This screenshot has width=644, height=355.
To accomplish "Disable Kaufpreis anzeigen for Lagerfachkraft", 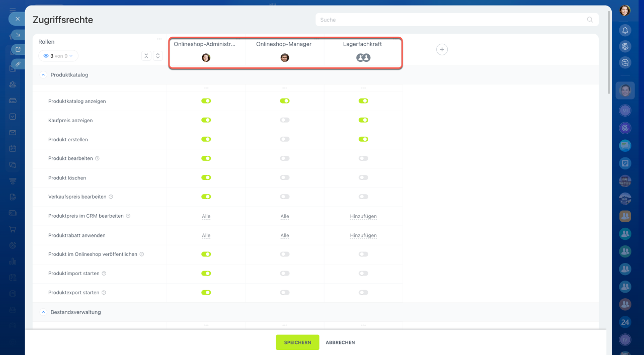I will (x=363, y=120).
